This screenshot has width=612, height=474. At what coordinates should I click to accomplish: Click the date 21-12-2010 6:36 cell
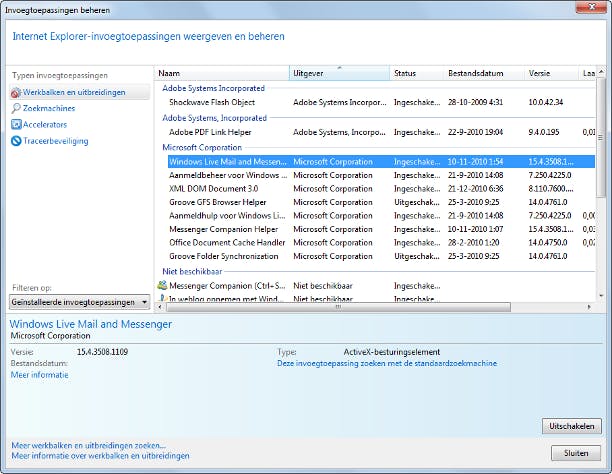[475, 189]
